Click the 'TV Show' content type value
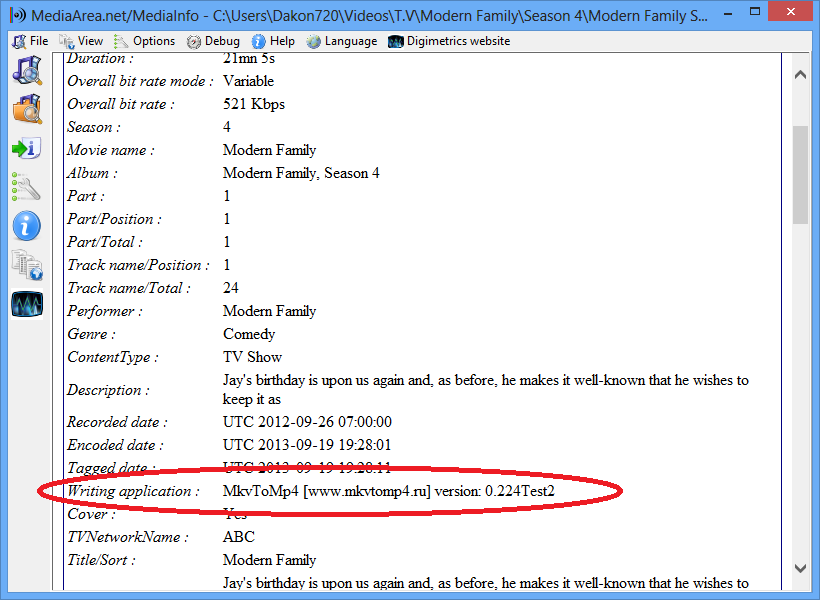 [253, 357]
